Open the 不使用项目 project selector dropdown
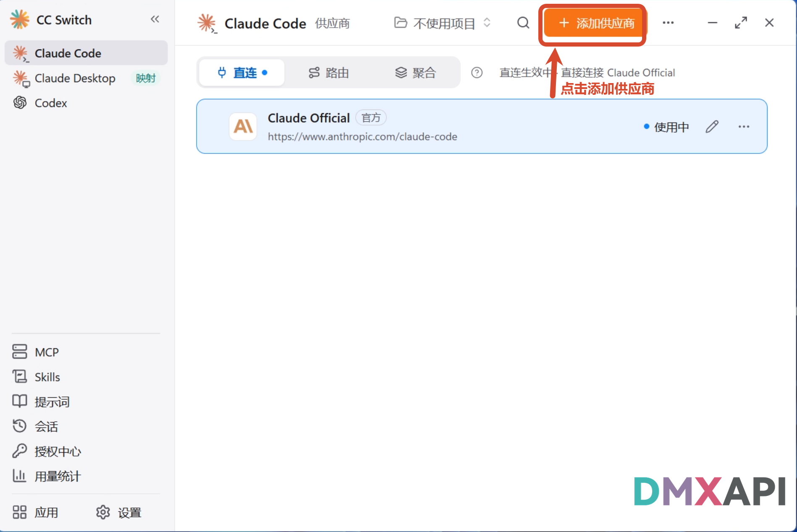Viewport: 797px width, 532px height. pyautogui.click(x=443, y=23)
